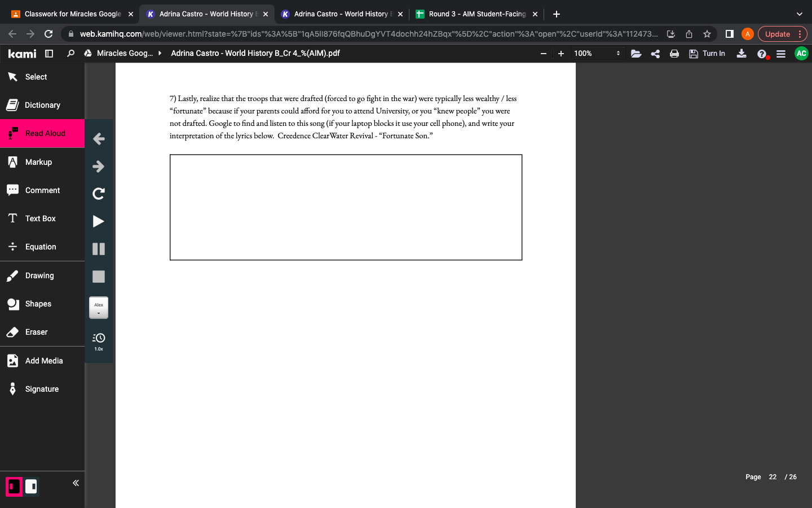Screen dimensions: 812x508
Task: Open the zoom level 100% dropdown
Action: click(597, 54)
